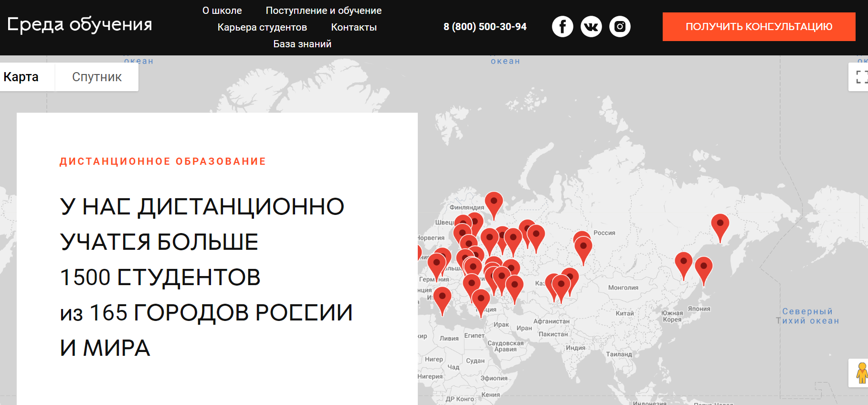Click Северный Тихий океан map label
This screenshot has width=868, height=405.
tap(807, 316)
